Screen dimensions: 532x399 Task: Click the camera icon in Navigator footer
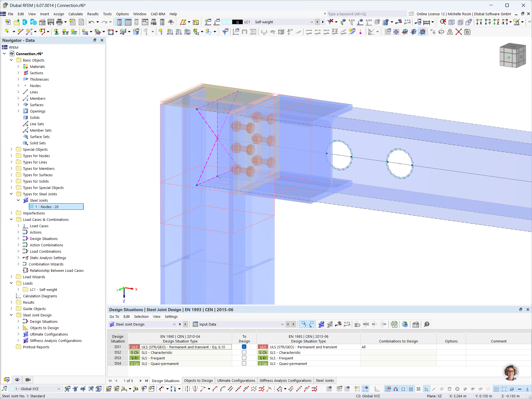(x=28, y=380)
